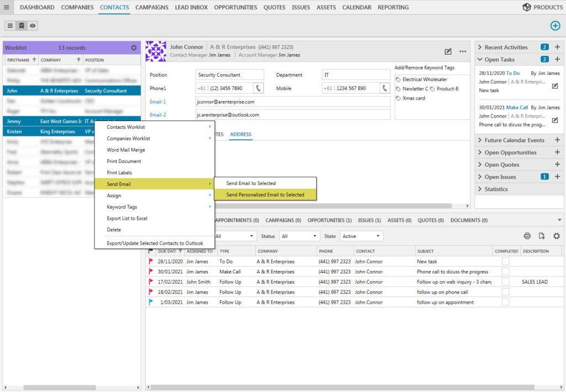Screen dimensions: 566x392
Task: Expand the Statistics section
Action: point(479,189)
